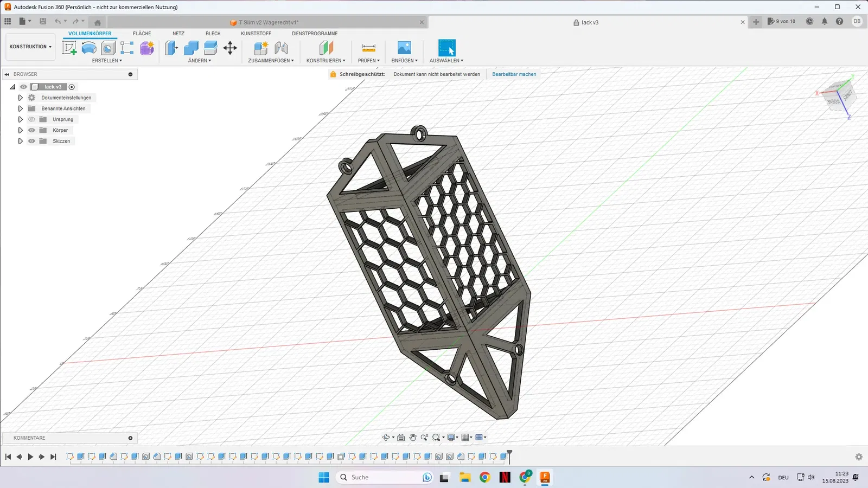The height and width of the screenshot is (488, 868).
Task: Switch to the BLECH tab
Action: (213, 34)
